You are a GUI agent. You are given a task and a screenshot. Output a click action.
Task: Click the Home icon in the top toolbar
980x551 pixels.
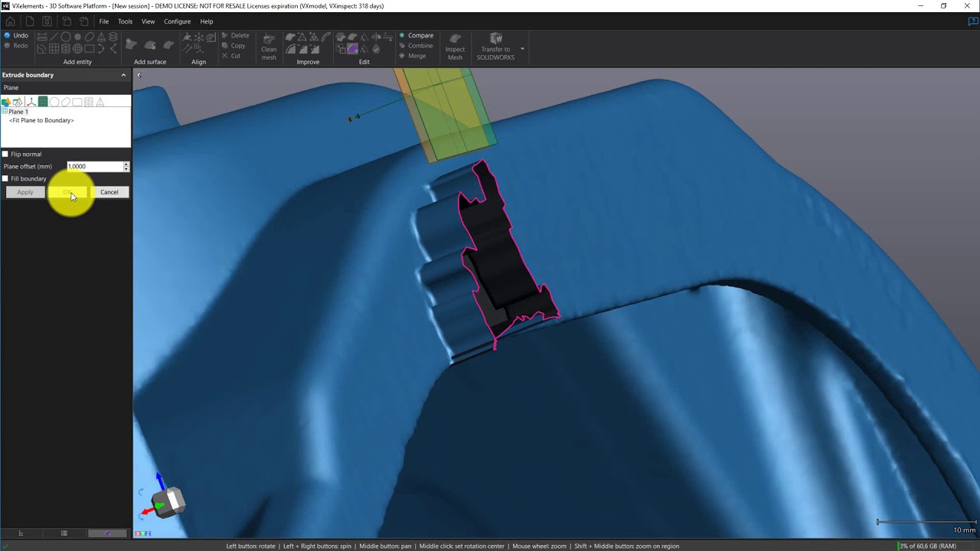point(10,21)
